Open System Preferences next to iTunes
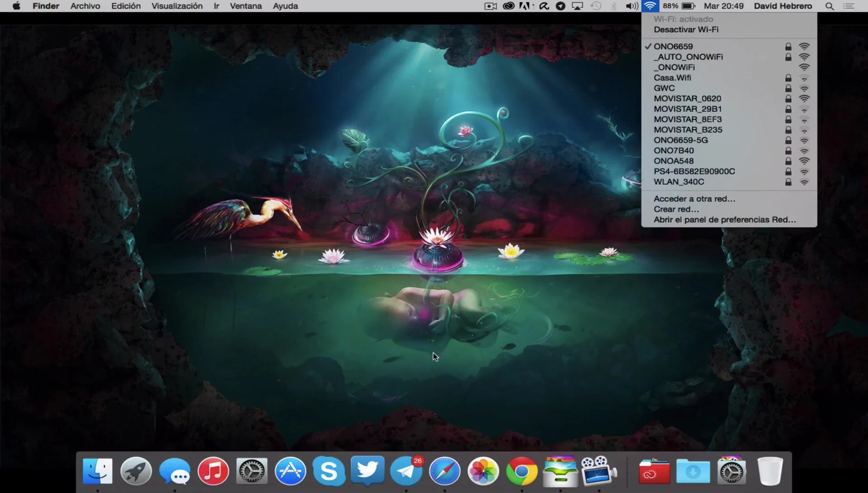The width and height of the screenshot is (868, 493). (252, 471)
